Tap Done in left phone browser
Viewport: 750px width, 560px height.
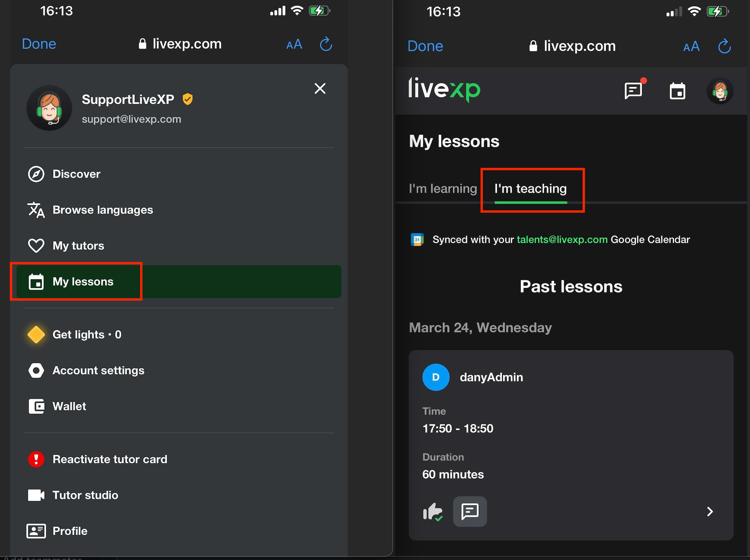click(x=39, y=44)
